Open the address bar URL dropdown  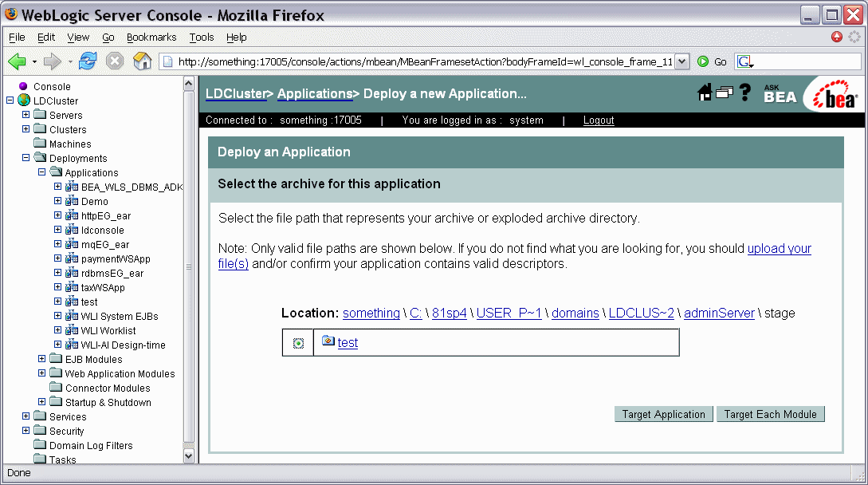(681, 61)
